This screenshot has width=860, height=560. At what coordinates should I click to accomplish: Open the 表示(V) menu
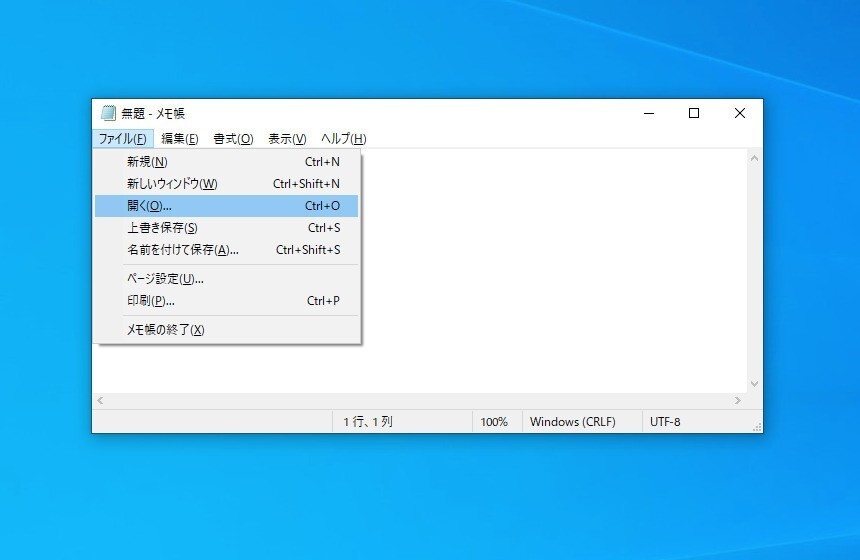point(287,139)
